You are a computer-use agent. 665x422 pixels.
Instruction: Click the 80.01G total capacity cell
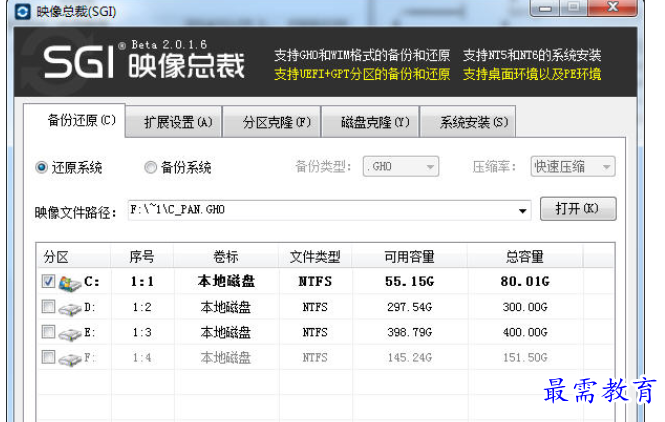tap(525, 281)
